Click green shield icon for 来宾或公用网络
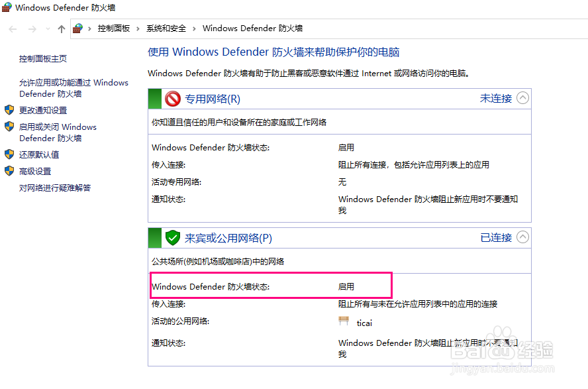Viewport: 588px width, 389px height. (x=173, y=238)
